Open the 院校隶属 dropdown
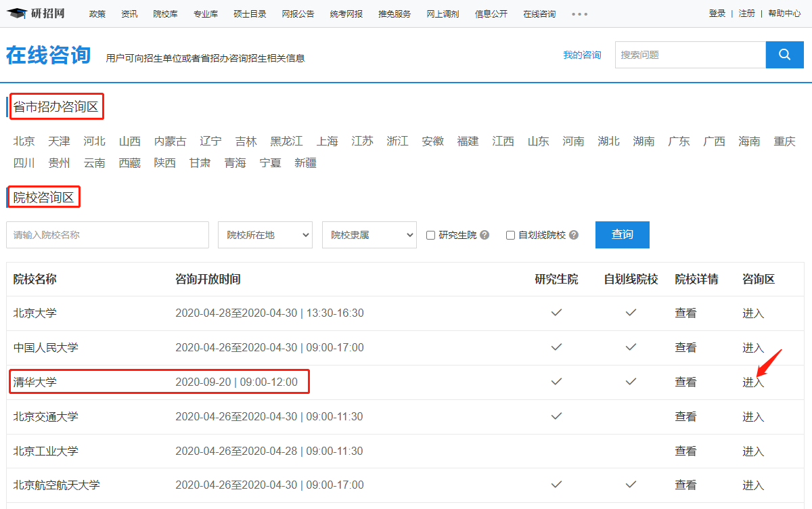 pyautogui.click(x=369, y=235)
